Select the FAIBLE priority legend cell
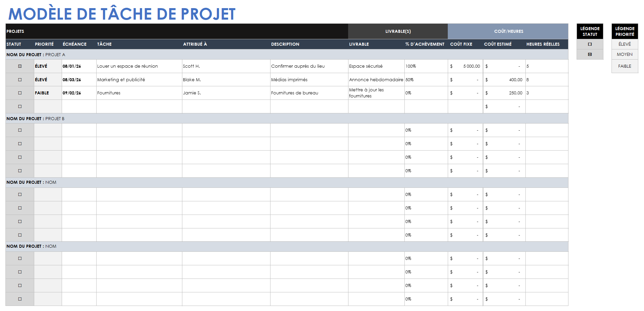The height and width of the screenshot is (311, 644). tap(625, 66)
